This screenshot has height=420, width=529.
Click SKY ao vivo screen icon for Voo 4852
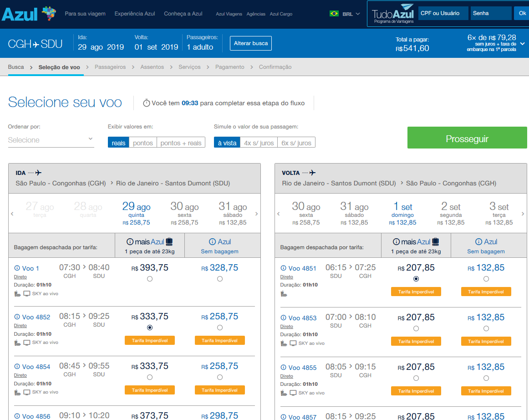[27, 343]
